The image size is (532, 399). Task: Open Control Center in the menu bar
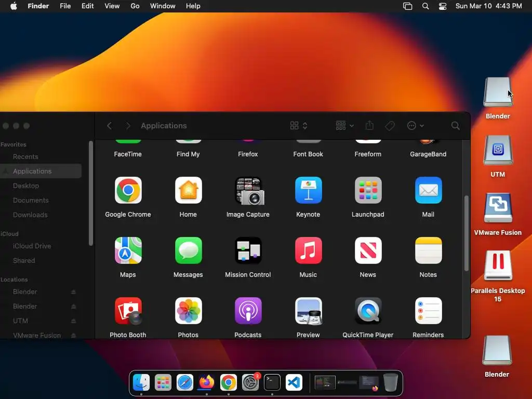click(443, 6)
